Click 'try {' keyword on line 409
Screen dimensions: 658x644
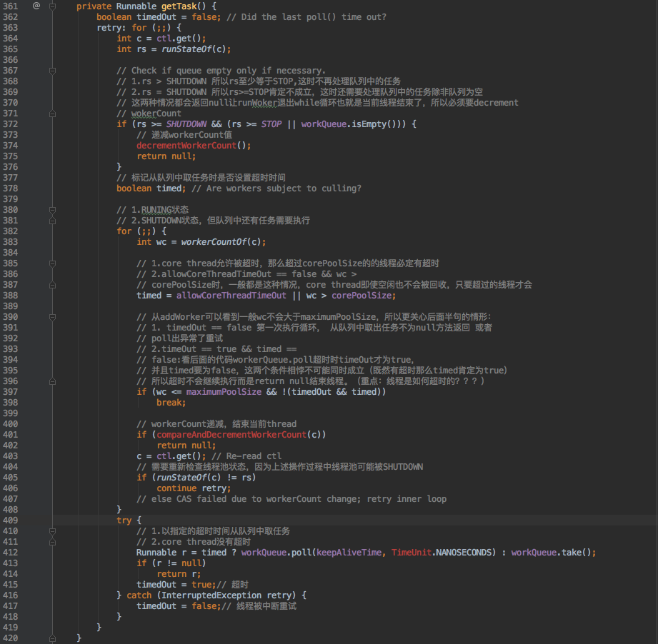(x=129, y=520)
